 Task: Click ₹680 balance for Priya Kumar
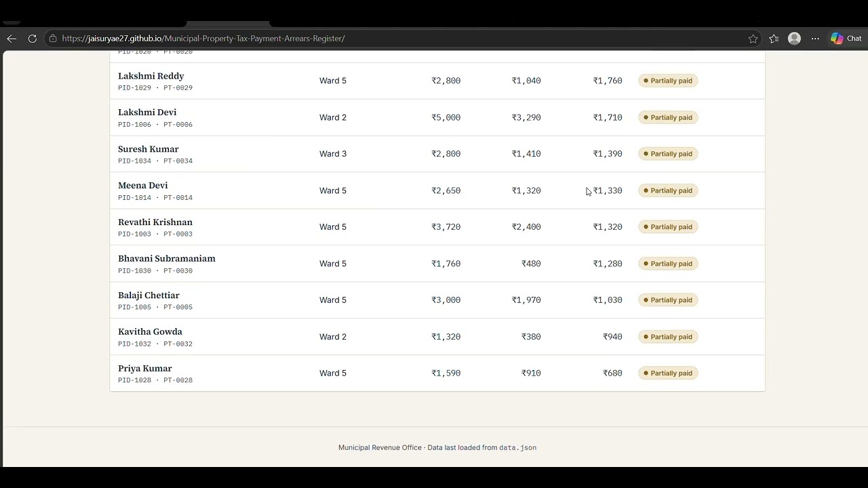(612, 373)
